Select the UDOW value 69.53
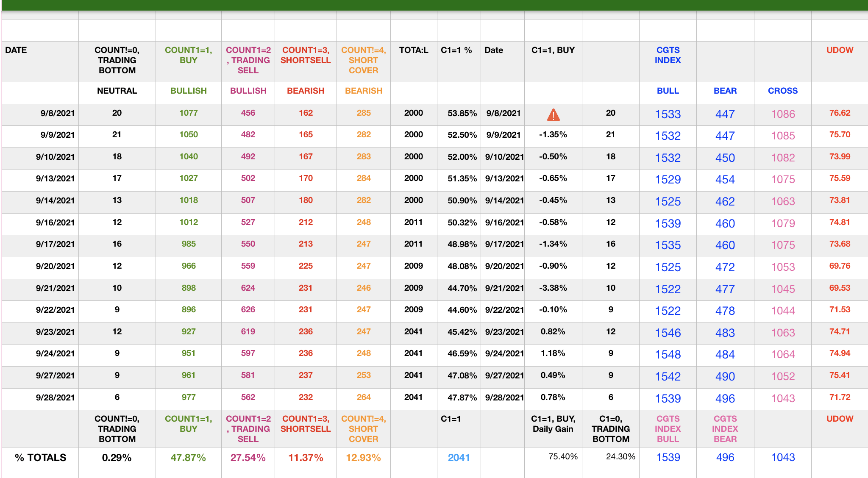Viewport: 868px width, 478px height. point(839,288)
